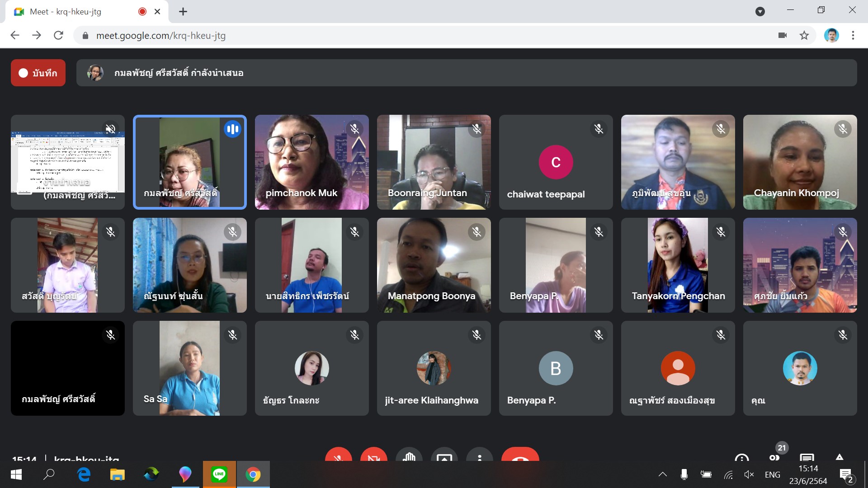Click the red recording บันทึก button
The image size is (868, 488).
coord(38,73)
